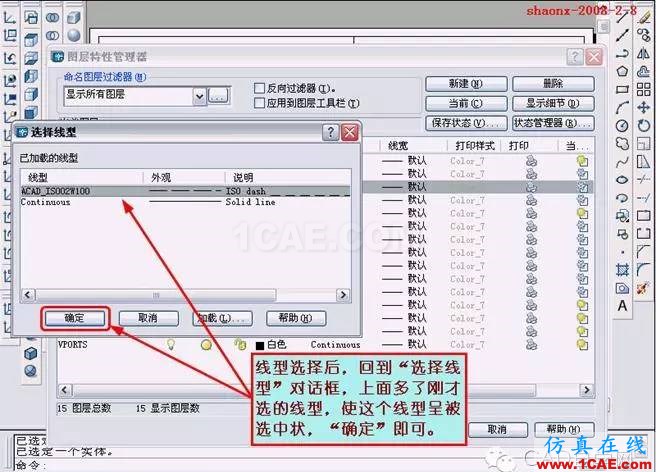656x472 pixels.
Task: Select the Rectangle draw tool
Action: pos(623,89)
